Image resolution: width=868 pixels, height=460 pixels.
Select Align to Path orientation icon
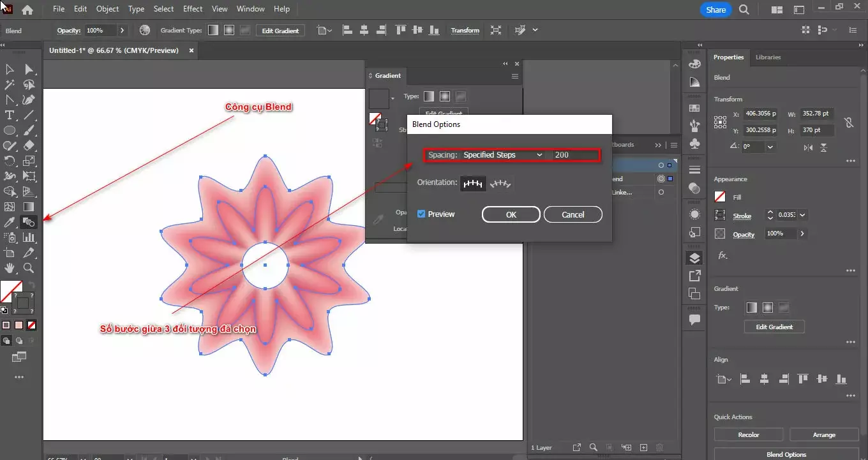pyautogui.click(x=501, y=184)
